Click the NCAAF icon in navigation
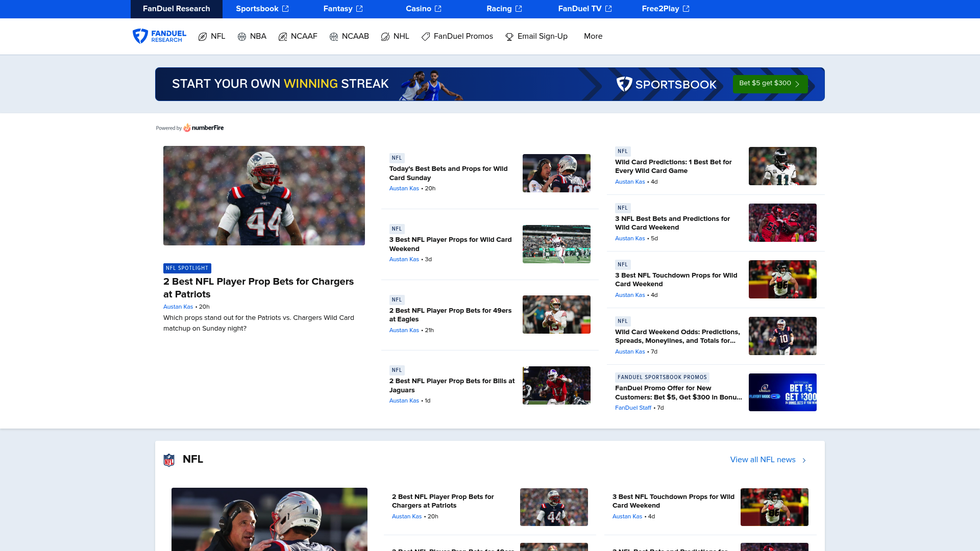Screen dimensions: 980x551 point(283,37)
